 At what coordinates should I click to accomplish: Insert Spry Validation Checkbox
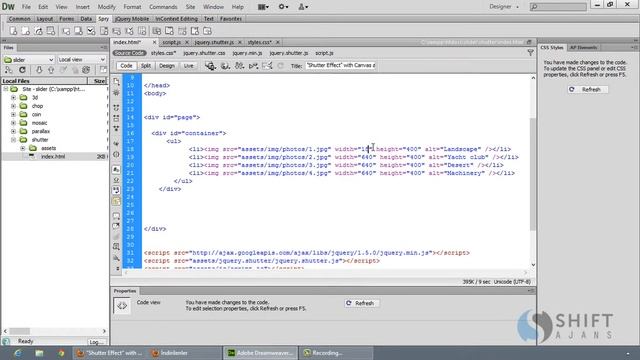click(x=91, y=31)
